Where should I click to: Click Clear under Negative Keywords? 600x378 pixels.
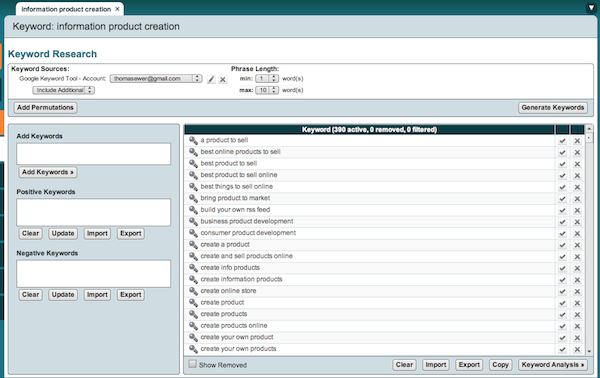pos(30,295)
